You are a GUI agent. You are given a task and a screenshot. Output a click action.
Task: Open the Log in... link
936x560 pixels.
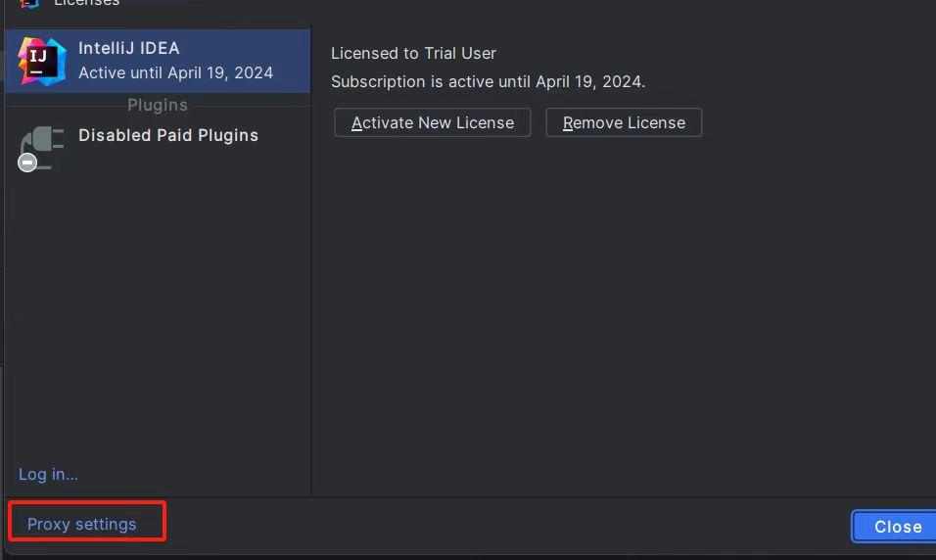coord(48,474)
